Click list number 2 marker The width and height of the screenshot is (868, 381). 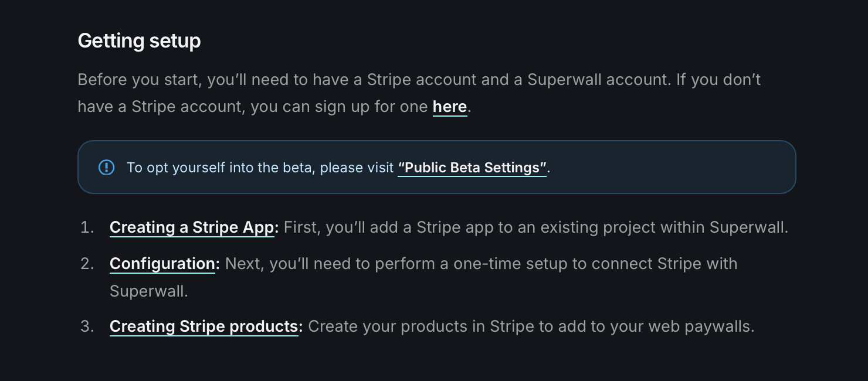87,264
